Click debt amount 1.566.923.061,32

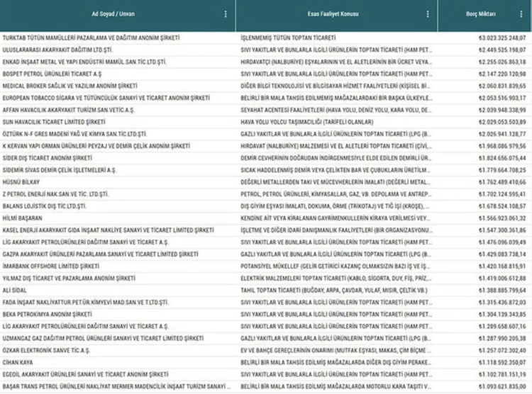tap(502, 218)
